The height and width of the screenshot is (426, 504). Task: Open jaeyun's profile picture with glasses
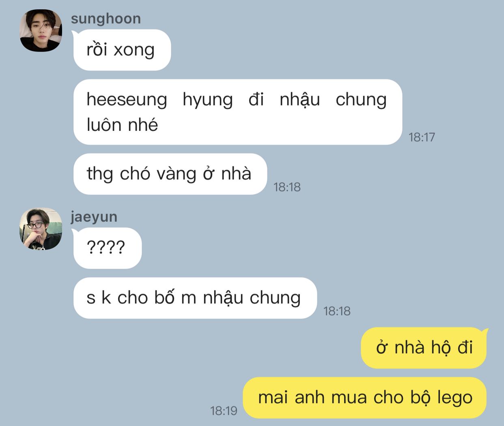(41, 229)
